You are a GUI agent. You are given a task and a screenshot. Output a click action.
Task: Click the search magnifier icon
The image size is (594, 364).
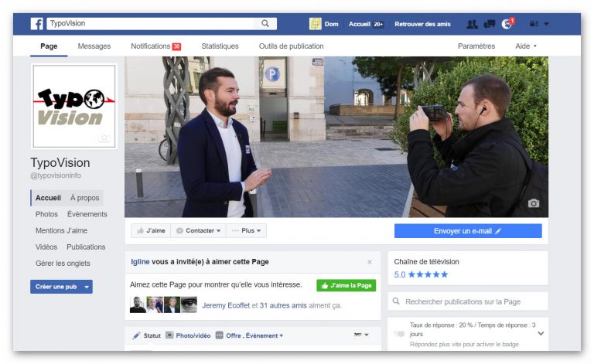[265, 23]
